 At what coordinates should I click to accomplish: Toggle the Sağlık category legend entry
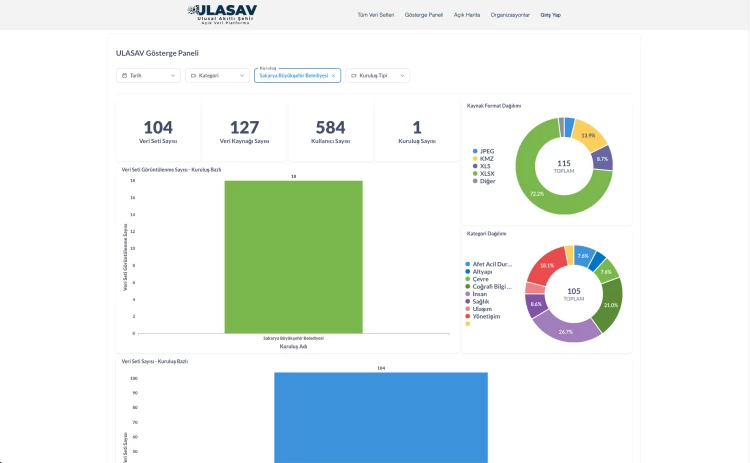coord(483,301)
